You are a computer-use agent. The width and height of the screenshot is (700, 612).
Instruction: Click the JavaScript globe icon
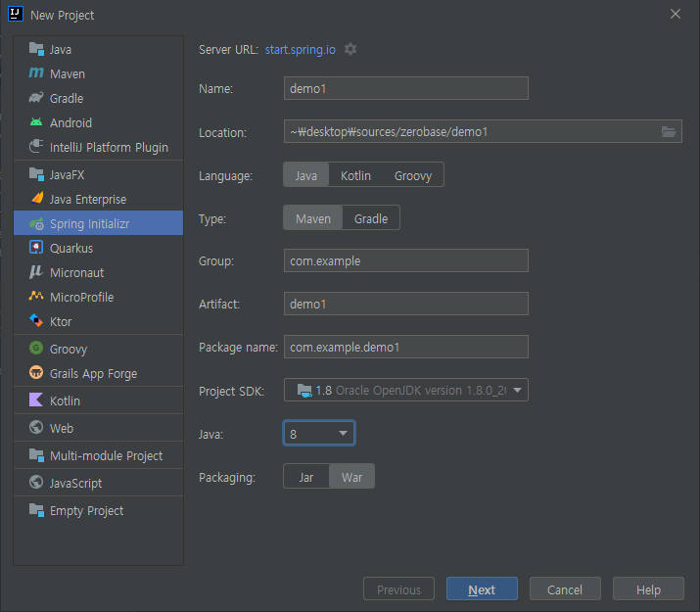pos(36,482)
